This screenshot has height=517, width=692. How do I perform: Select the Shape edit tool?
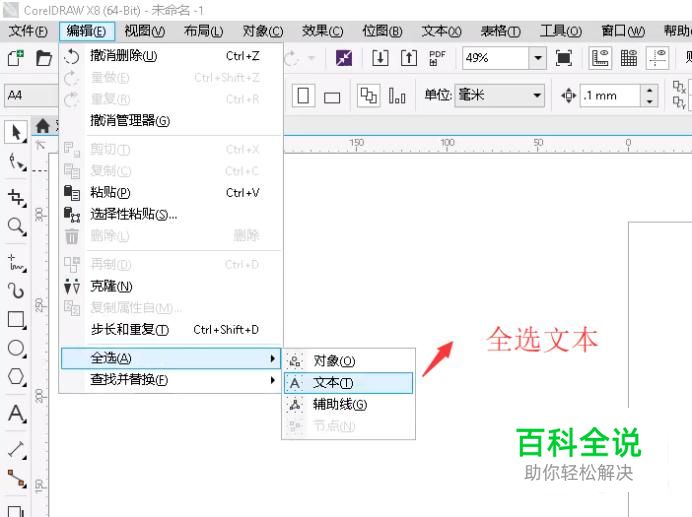click(17, 162)
